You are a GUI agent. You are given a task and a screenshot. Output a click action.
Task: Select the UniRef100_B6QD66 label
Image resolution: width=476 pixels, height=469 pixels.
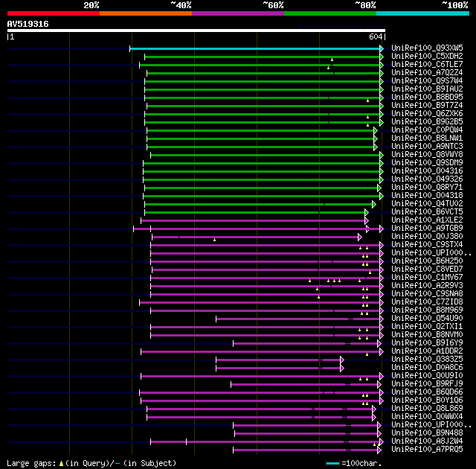click(427, 392)
